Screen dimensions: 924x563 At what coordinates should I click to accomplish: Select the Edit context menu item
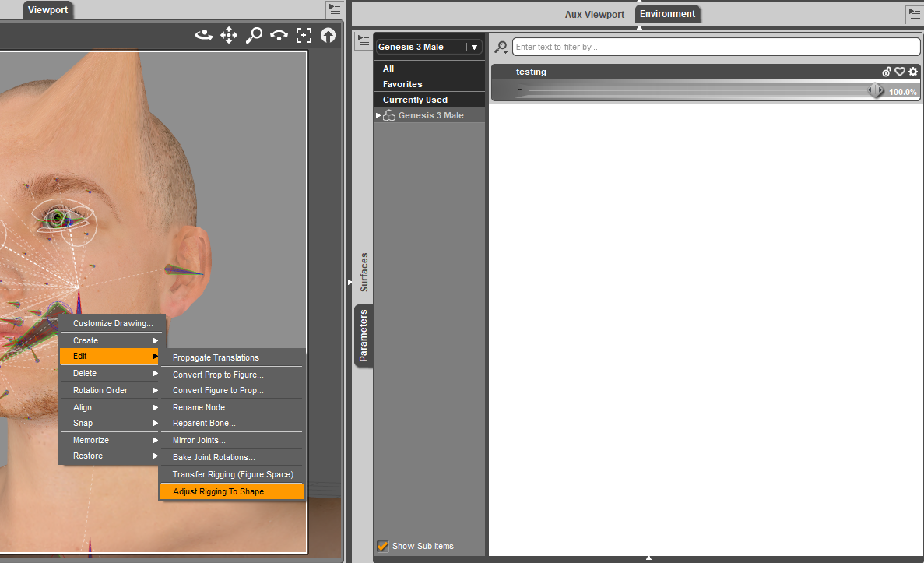pos(110,356)
